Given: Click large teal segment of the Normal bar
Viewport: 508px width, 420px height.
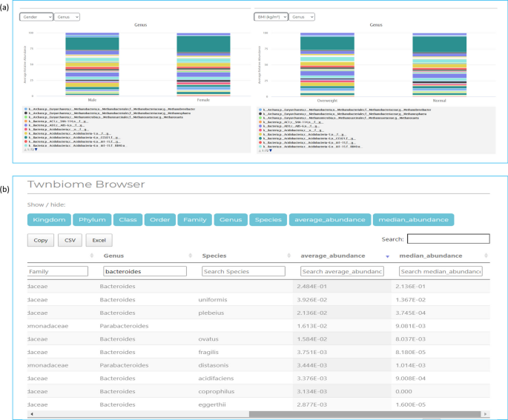Looking at the screenshot, I should click(x=439, y=44).
